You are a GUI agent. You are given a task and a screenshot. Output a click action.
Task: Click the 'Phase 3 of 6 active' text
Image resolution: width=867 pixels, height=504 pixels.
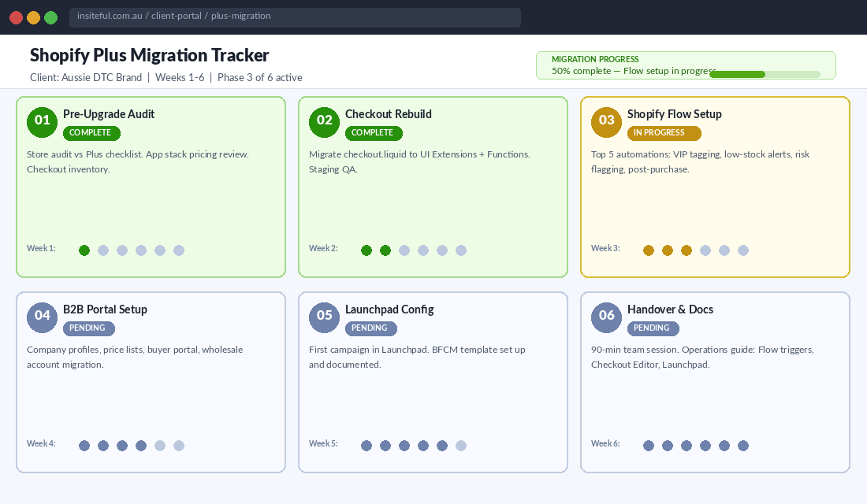pyautogui.click(x=260, y=77)
